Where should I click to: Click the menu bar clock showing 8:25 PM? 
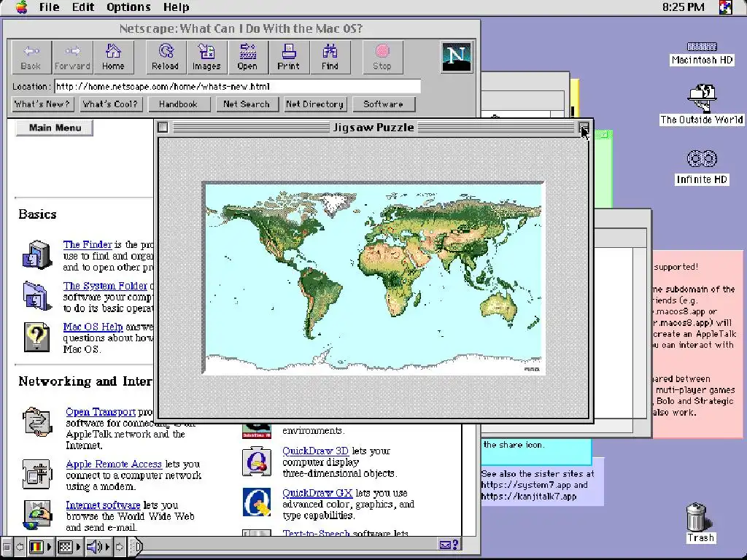pos(683,7)
